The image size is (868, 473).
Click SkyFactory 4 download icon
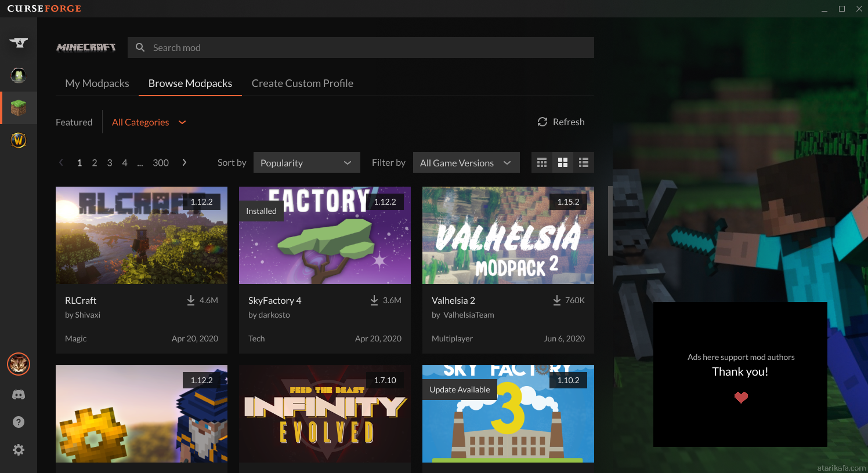click(x=374, y=300)
